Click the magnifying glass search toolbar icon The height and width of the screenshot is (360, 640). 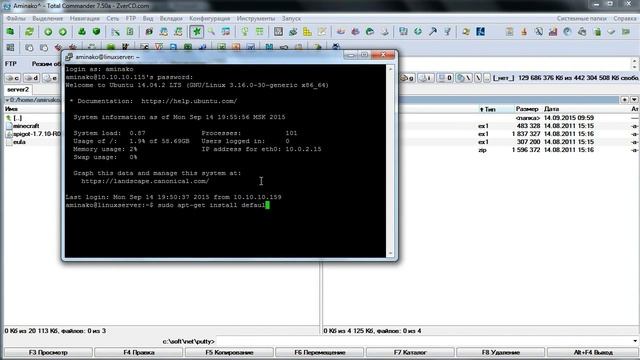tap(211, 32)
